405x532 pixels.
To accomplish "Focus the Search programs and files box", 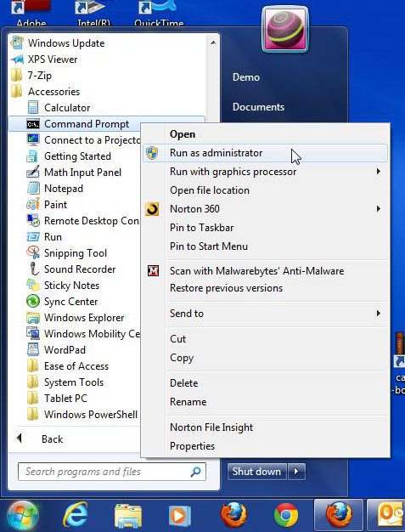I will click(x=112, y=472).
